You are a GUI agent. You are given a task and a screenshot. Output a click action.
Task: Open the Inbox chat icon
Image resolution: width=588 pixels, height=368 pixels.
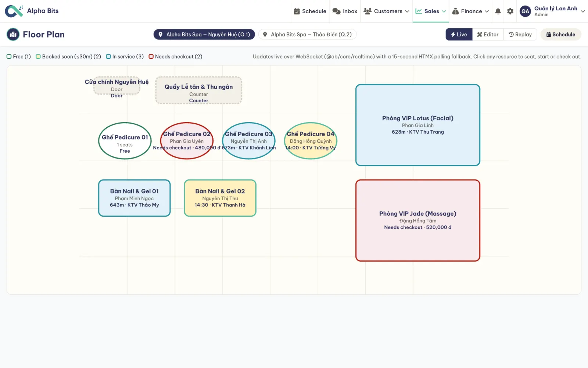336,11
